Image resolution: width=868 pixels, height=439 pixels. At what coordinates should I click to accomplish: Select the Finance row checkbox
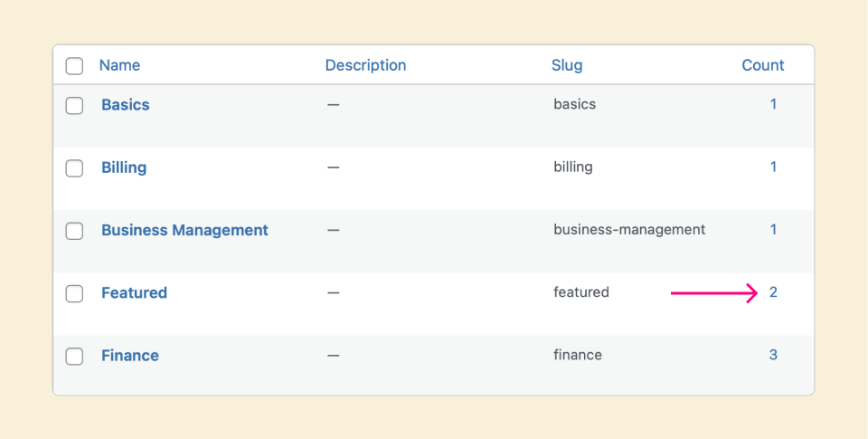(x=74, y=356)
